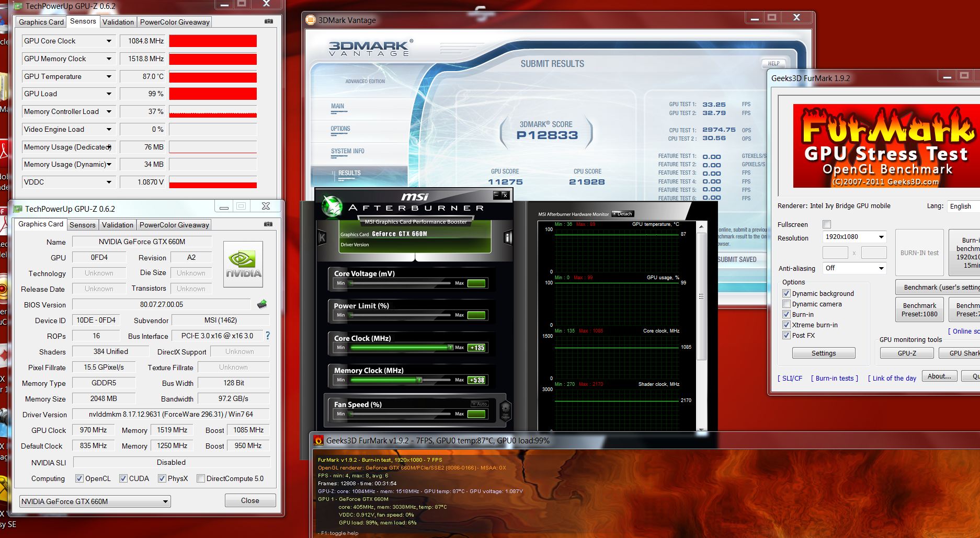Switch to Sensors tab in GPU-Z Graphics Card window
This screenshot has width=980, height=538.
[x=83, y=225]
